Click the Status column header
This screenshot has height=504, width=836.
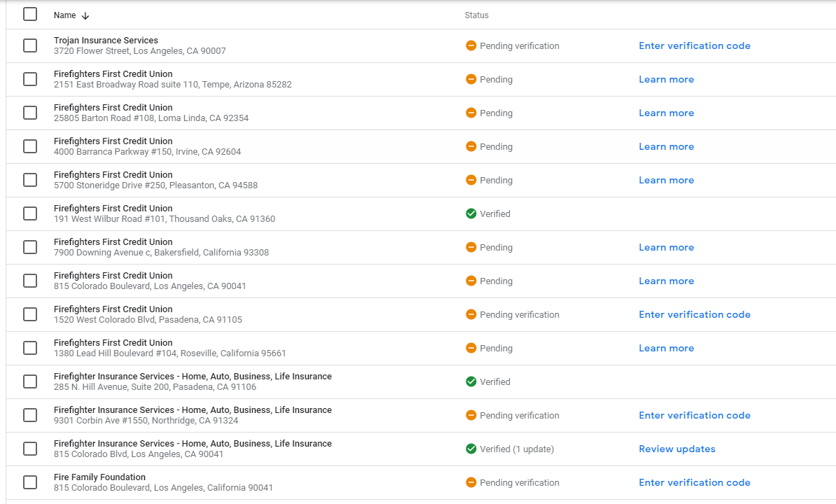(476, 15)
